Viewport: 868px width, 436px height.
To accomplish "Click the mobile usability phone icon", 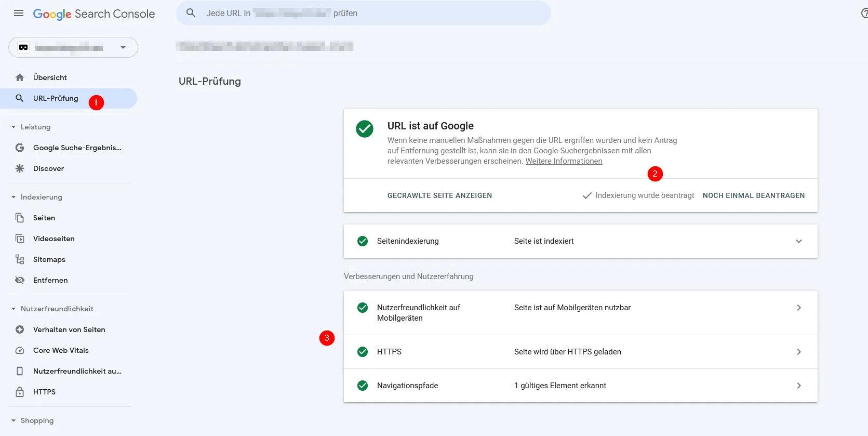I will click(x=20, y=371).
